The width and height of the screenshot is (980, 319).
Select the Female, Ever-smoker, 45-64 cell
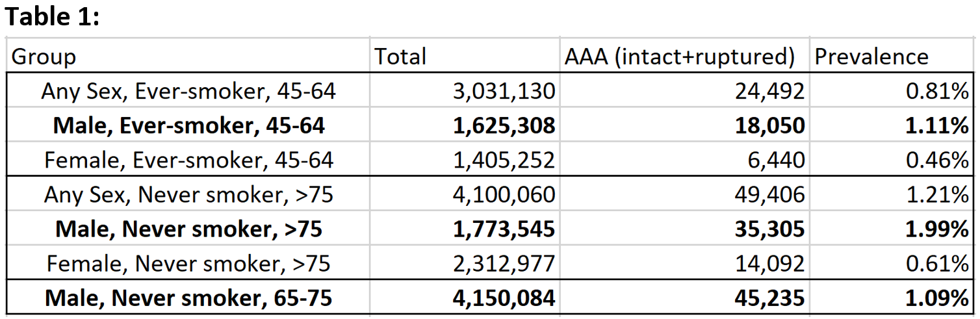[188, 159]
